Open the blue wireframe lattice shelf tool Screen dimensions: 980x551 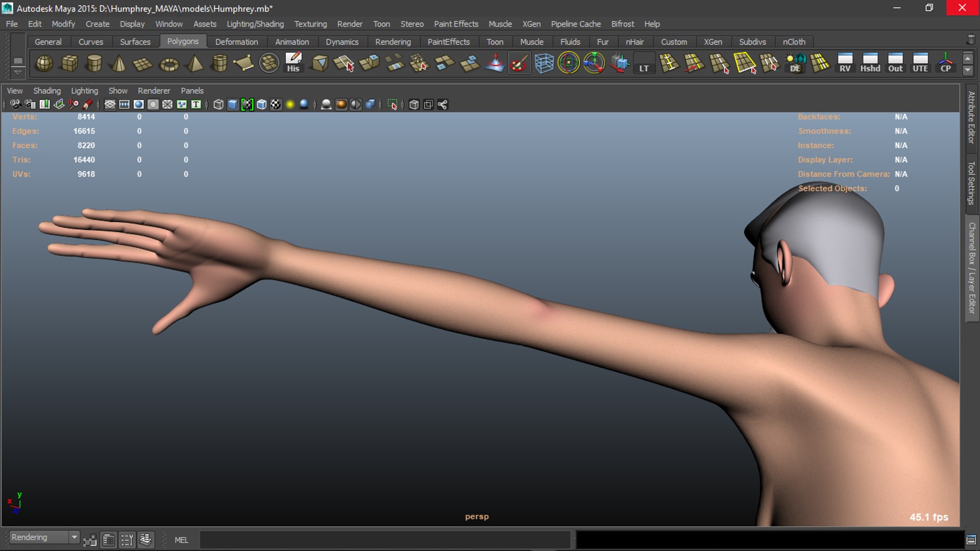tap(544, 63)
